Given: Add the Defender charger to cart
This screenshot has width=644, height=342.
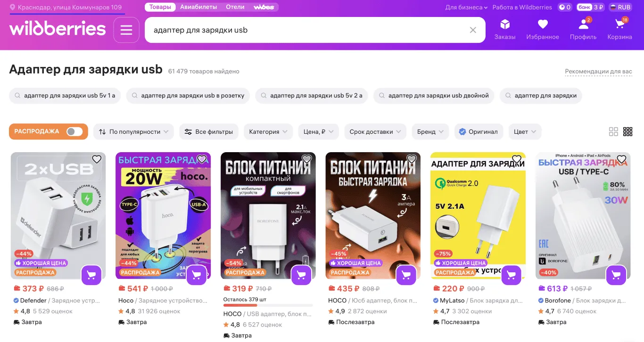Looking at the screenshot, I should [91, 275].
